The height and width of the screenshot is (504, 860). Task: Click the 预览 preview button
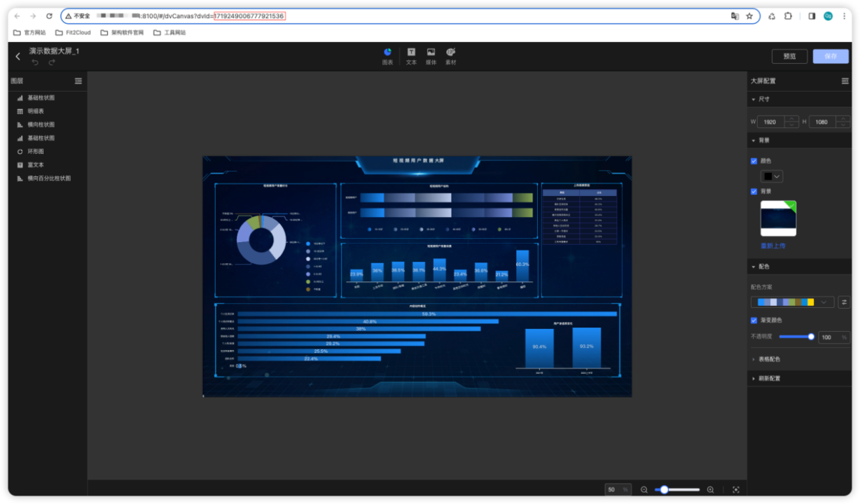pos(789,57)
